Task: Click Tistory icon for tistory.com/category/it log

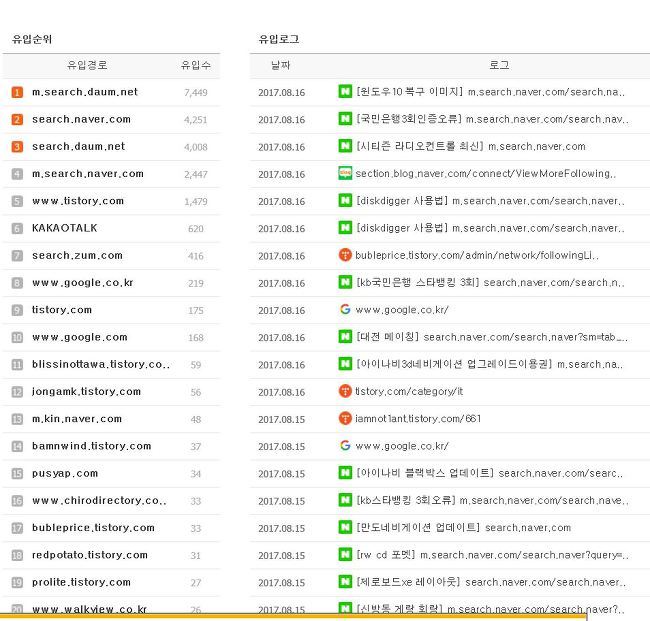Action: [x=345, y=391]
